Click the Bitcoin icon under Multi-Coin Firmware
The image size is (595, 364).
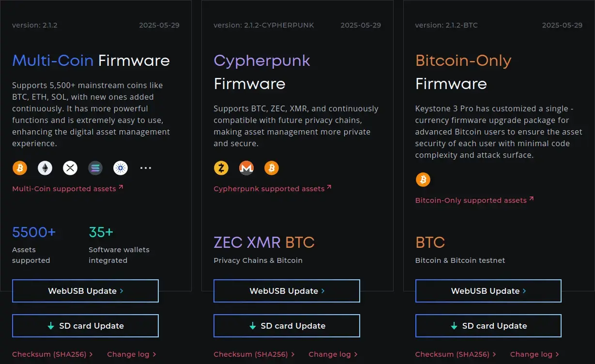click(x=20, y=168)
